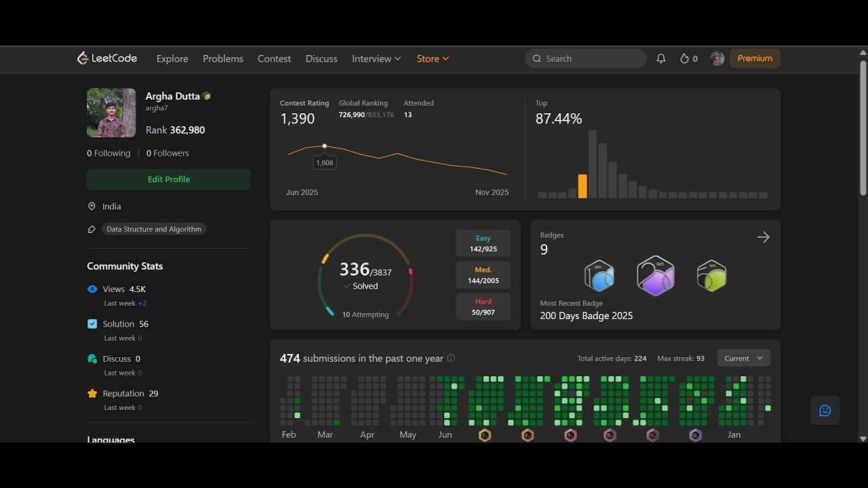
Task: Select the blue hexagon badge
Action: click(599, 276)
